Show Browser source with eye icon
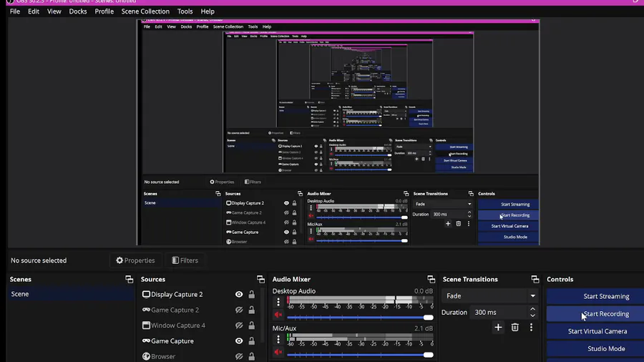Viewport: 644px width, 362px height. point(238,356)
